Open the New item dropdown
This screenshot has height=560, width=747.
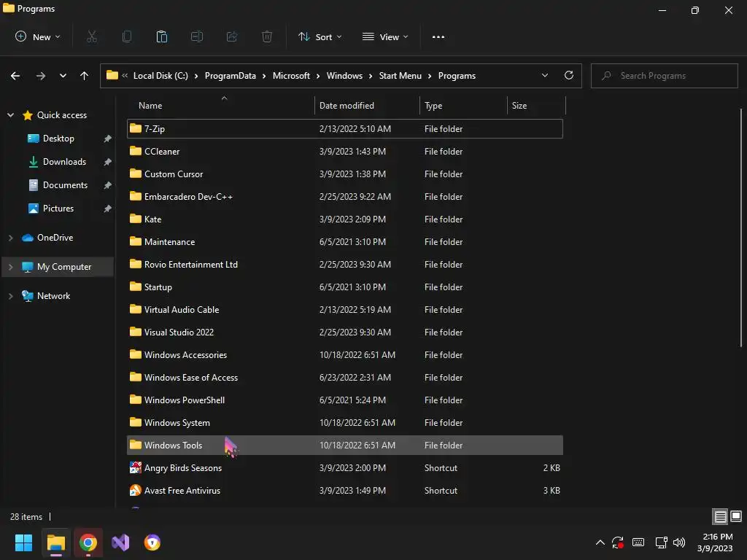tap(38, 36)
